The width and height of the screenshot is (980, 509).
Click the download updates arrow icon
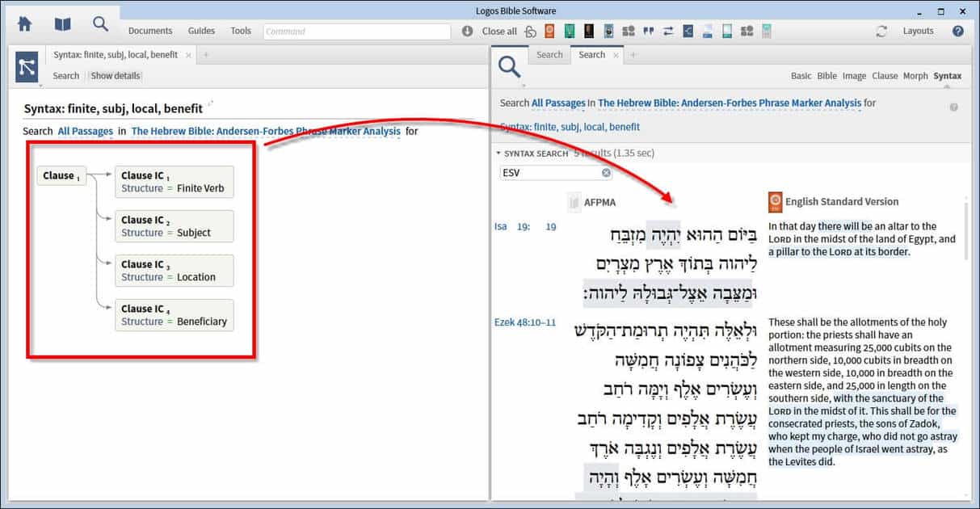468,32
